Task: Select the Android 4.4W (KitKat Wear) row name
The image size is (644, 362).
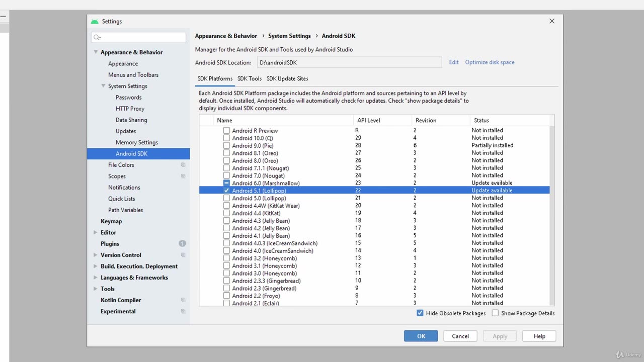Action: click(266, 206)
